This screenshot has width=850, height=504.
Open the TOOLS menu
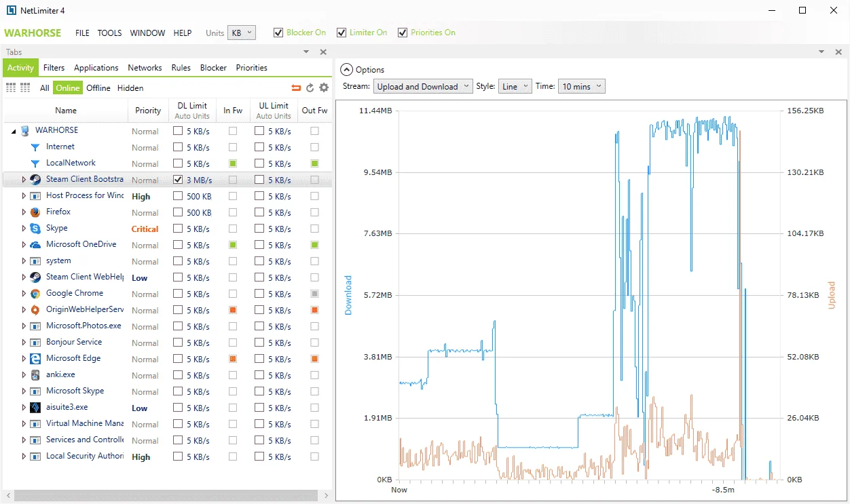tap(109, 33)
